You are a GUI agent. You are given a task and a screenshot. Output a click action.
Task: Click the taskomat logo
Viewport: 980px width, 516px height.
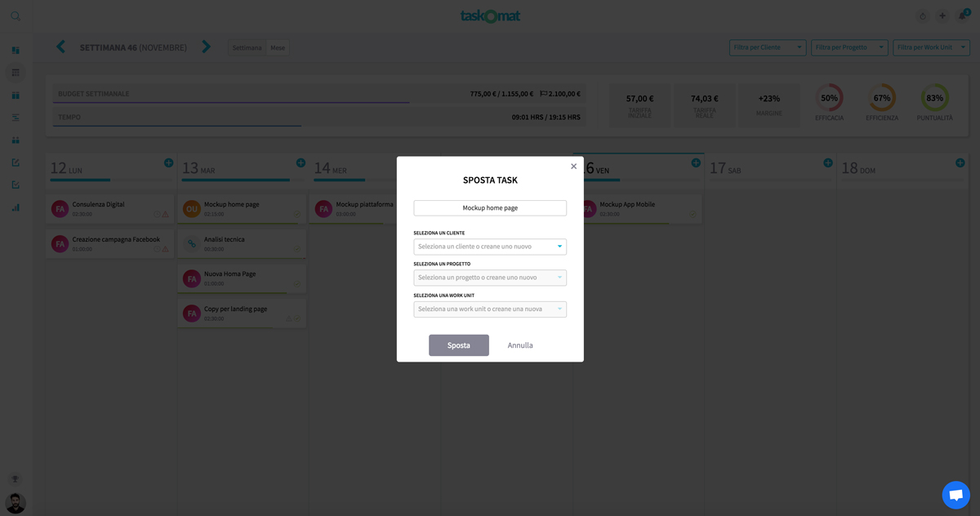click(490, 16)
